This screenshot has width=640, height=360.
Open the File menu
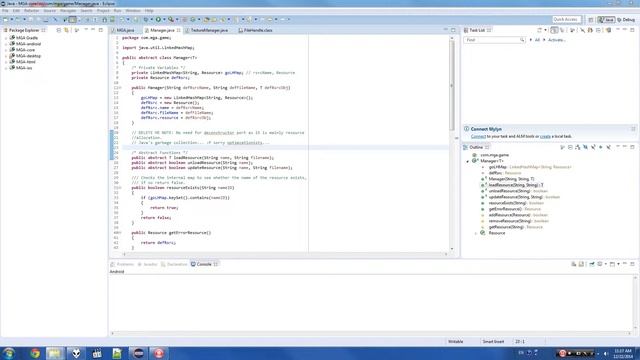click(5, 11)
